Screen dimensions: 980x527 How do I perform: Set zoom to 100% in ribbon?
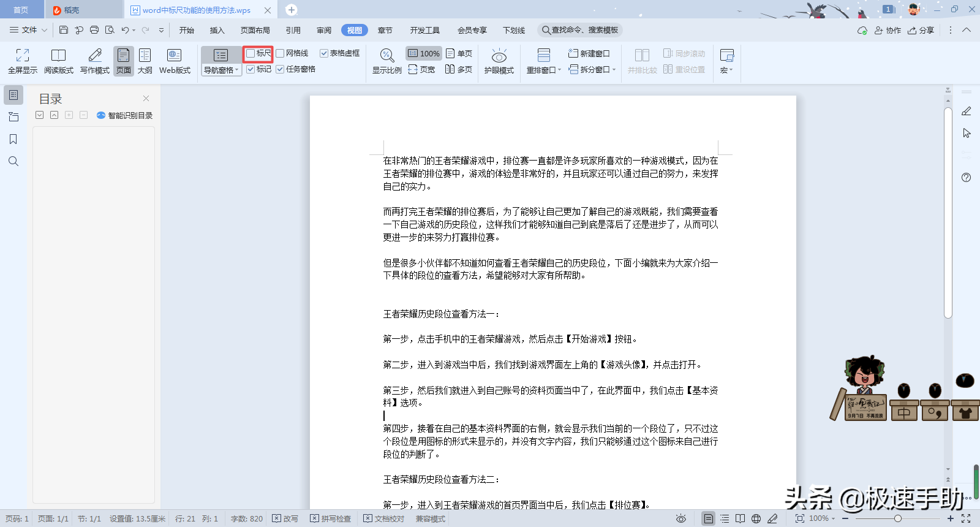(x=423, y=53)
